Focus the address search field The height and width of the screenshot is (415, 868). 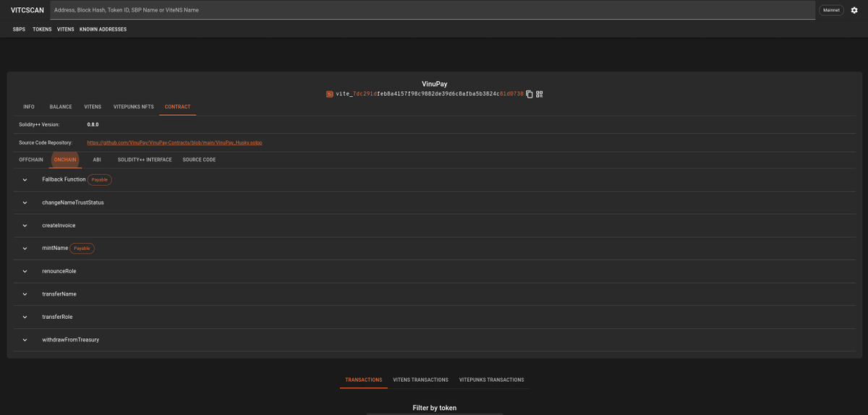click(433, 10)
